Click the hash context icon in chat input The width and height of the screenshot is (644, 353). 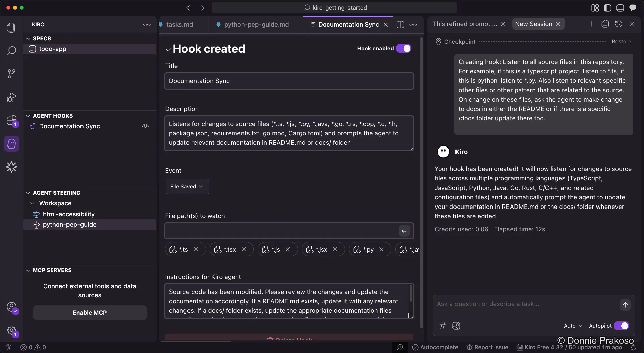[443, 326]
